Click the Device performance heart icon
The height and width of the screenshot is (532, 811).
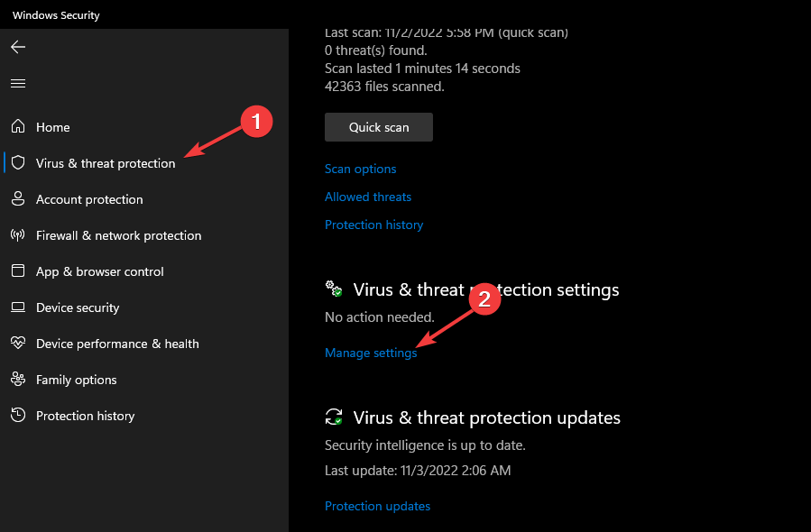pyautogui.click(x=18, y=343)
